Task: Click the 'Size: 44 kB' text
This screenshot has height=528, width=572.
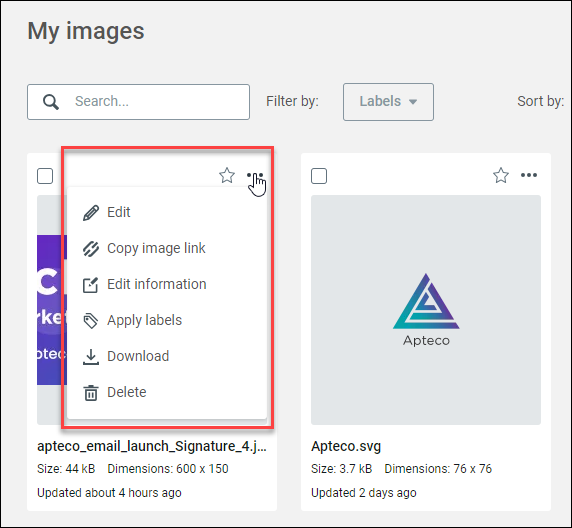Action: click(x=66, y=469)
